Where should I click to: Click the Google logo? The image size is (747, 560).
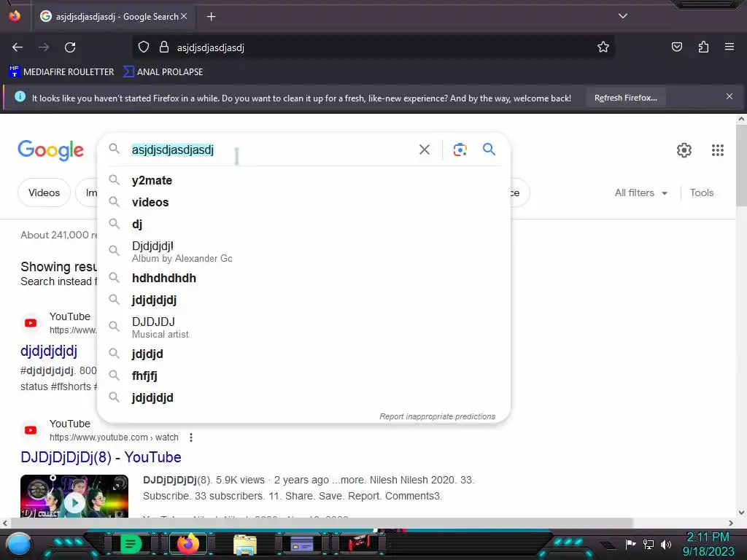pos(50,150)
